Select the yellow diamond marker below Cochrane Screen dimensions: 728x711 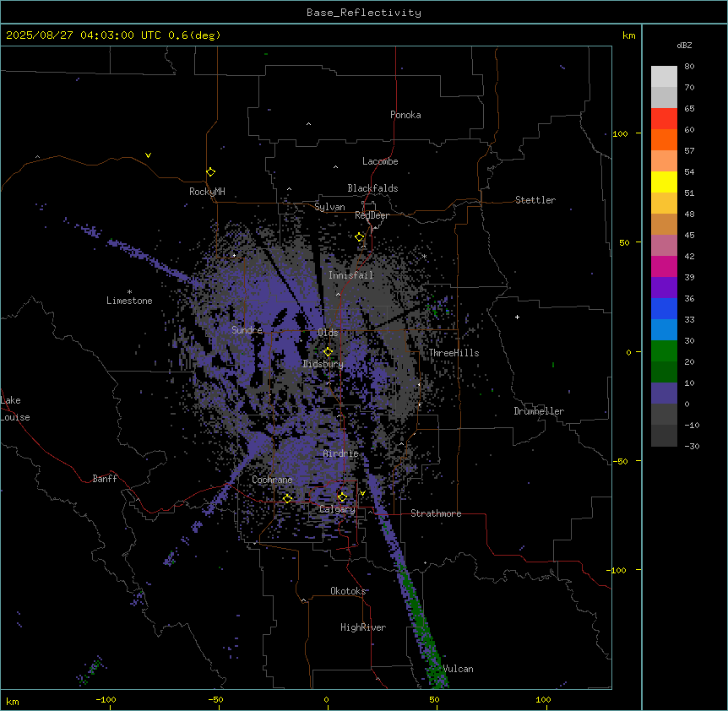tap(287, 498)
